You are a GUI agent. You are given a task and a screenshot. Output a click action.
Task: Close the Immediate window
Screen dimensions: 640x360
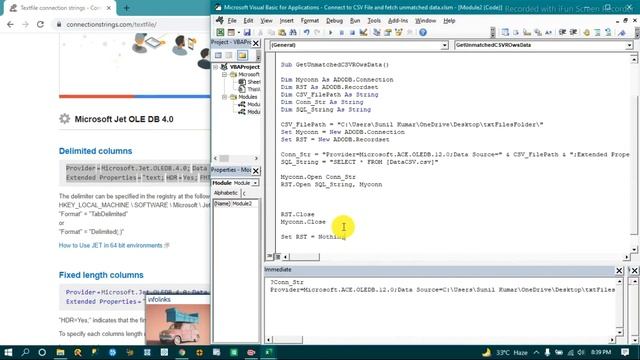click(x=619, y=270)
